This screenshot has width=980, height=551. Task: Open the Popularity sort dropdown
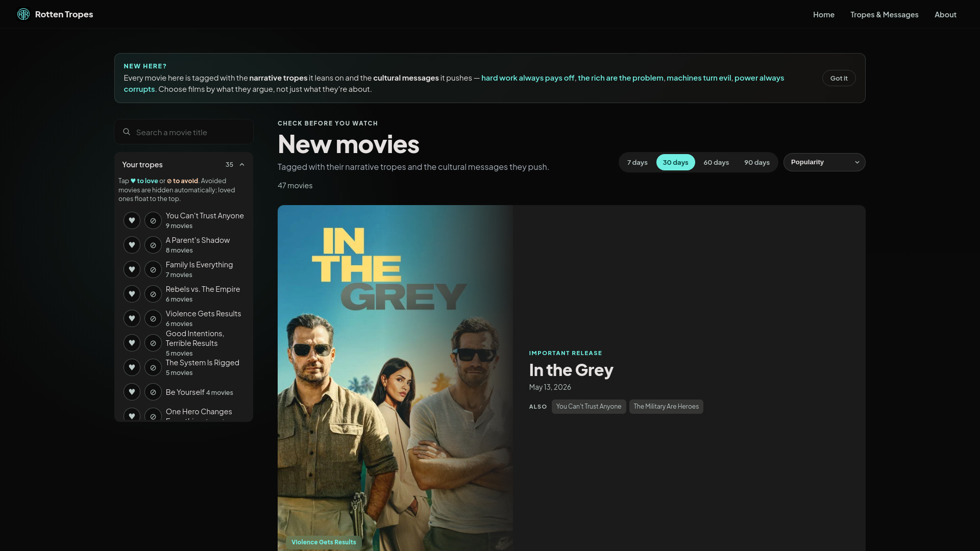tap(824, 162)
